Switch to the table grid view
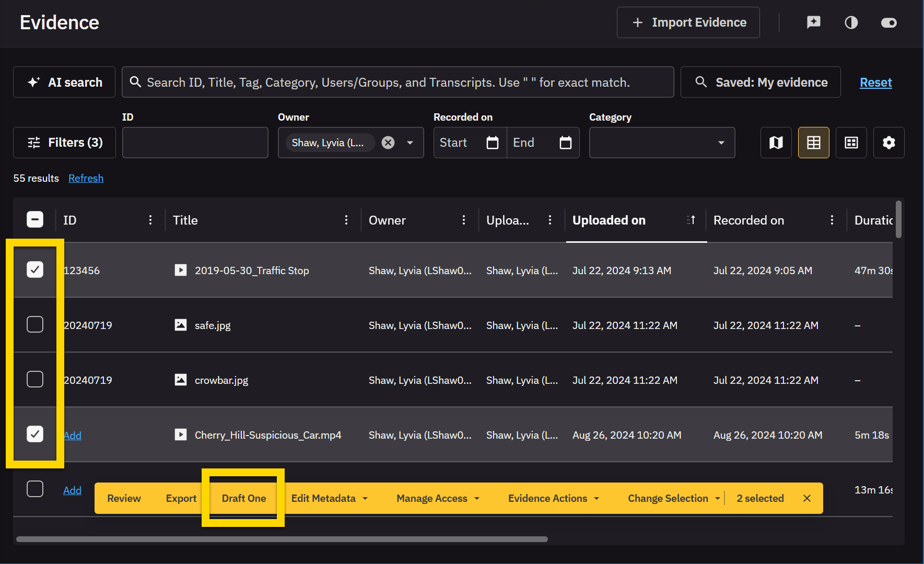 pyautogui.click(x=813, y=143)
